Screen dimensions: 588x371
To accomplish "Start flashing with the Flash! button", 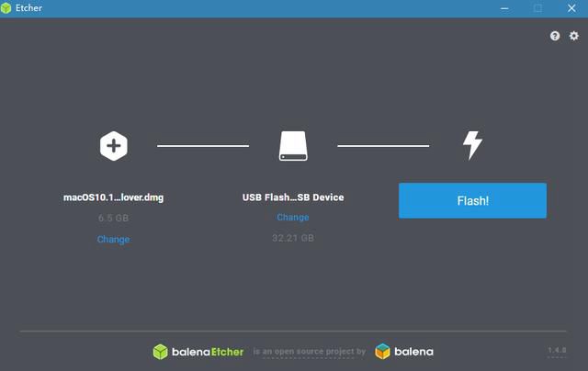I will pos(472,200).
